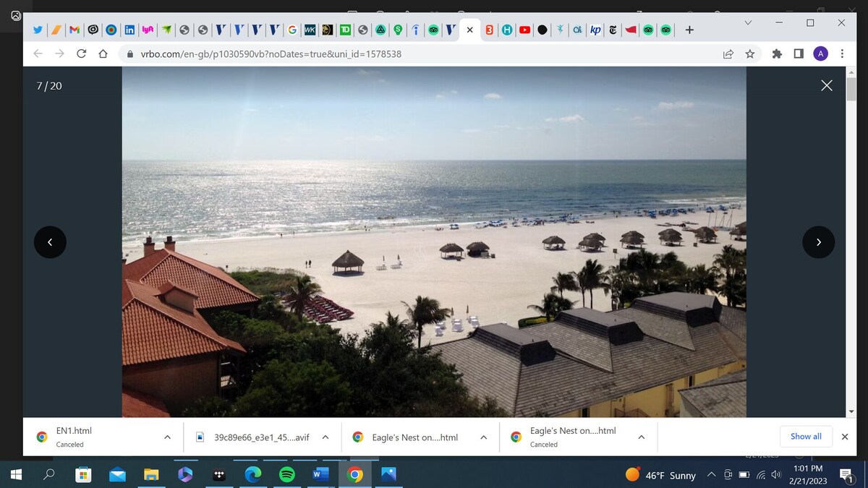Dismiss the downloads bar
Viewport: 868px width, 488px height.
(x=844, y=437)
